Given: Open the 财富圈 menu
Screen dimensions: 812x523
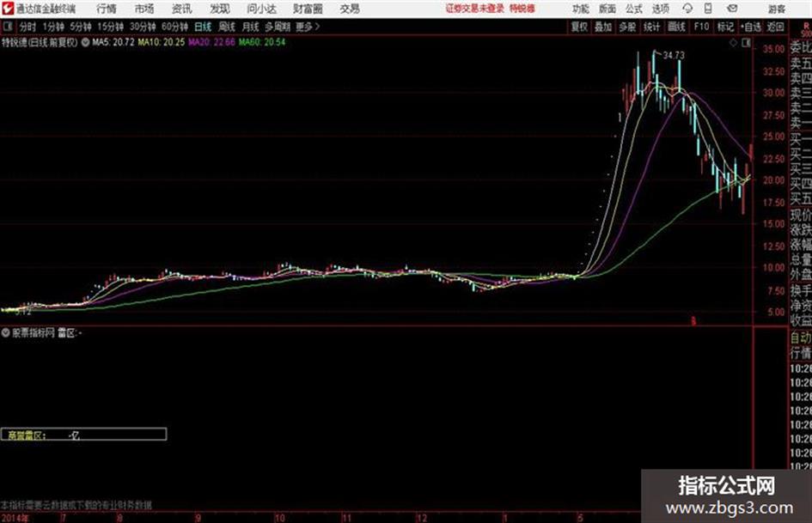Looking at the screenshot, I should [308, 9].
